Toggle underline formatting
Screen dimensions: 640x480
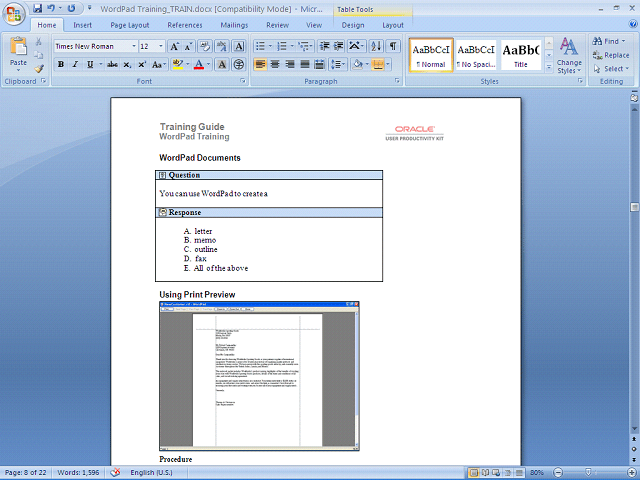click(90, 64)
